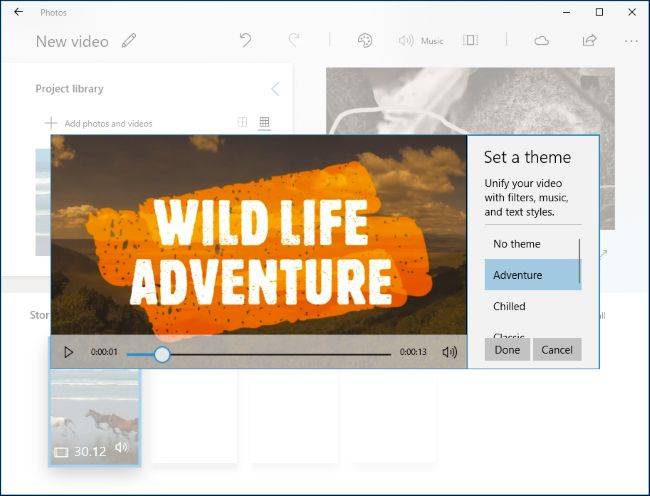Mute the theme preview volume

449,352
